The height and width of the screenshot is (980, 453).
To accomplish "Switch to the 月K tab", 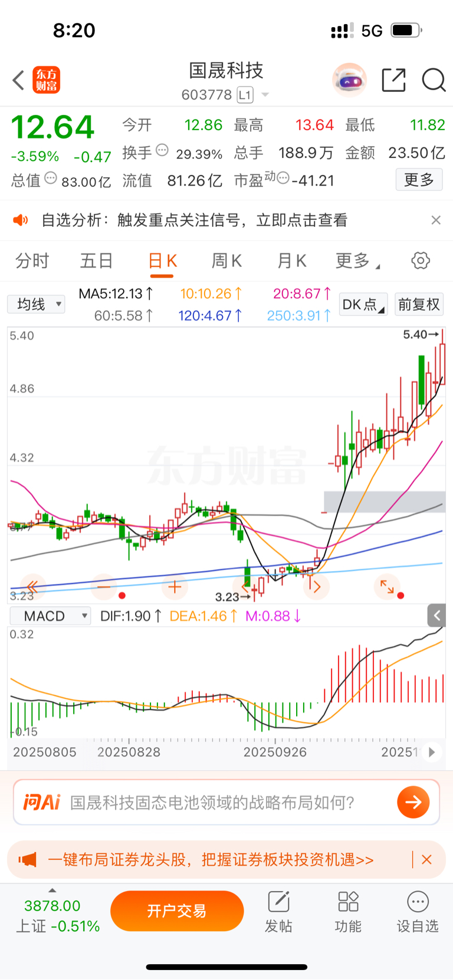I will tap(292, 260).
